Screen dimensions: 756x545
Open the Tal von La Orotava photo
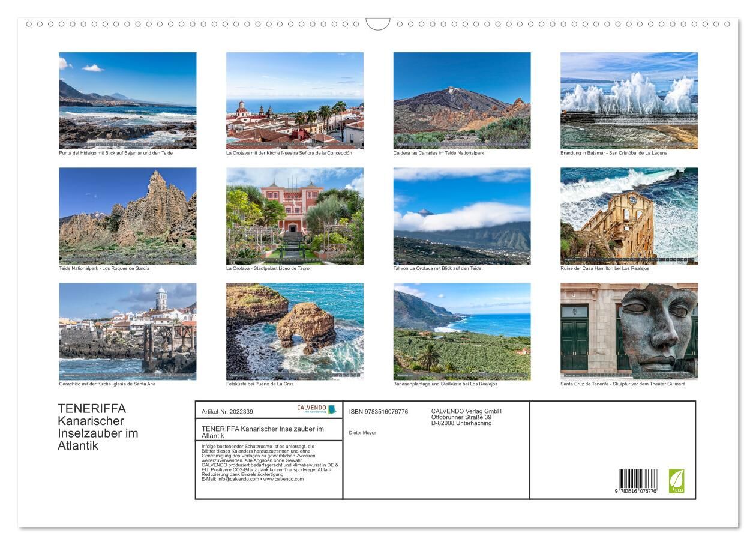pyautogui.click(x=462, y=215)
